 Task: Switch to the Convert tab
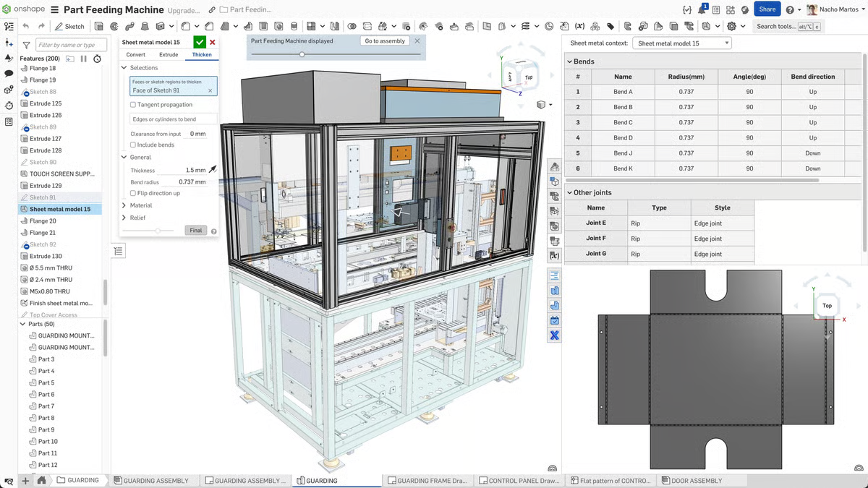click(135, 55)
